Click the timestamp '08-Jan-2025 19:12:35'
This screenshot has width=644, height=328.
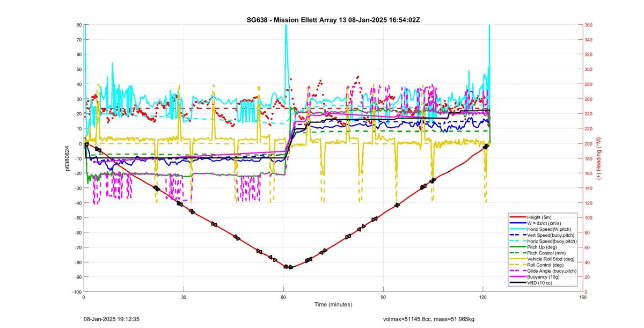[x=113, y=319]
